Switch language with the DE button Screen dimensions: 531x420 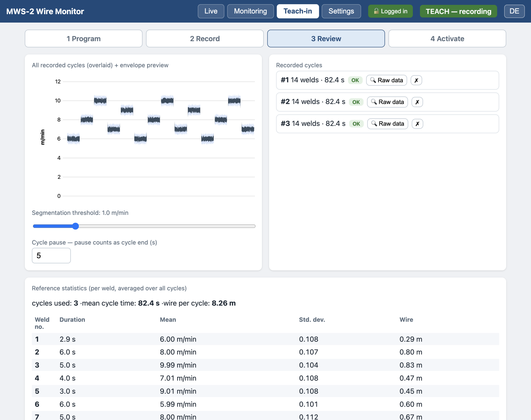coord(514,11)
